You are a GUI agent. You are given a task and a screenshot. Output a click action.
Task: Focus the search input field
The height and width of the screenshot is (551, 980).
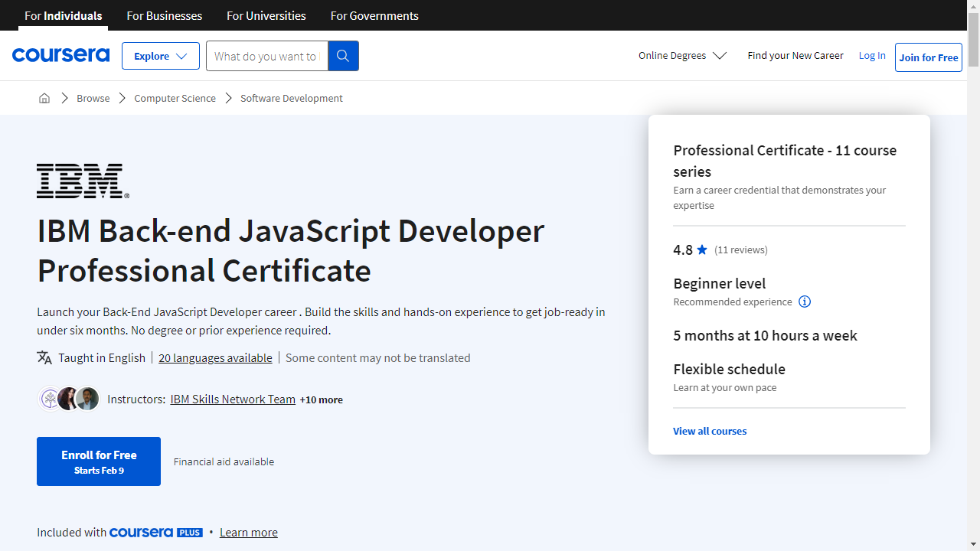266,56
